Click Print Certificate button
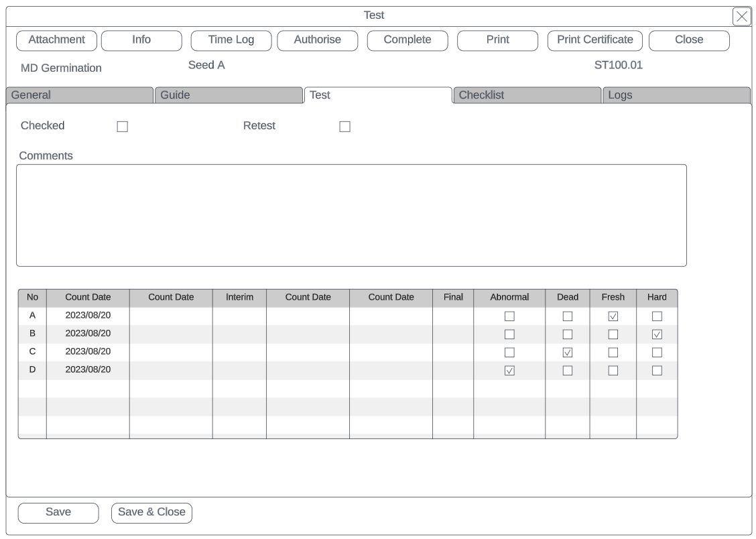The height and width of the screenshot is (539, 756). coord(595,40)
